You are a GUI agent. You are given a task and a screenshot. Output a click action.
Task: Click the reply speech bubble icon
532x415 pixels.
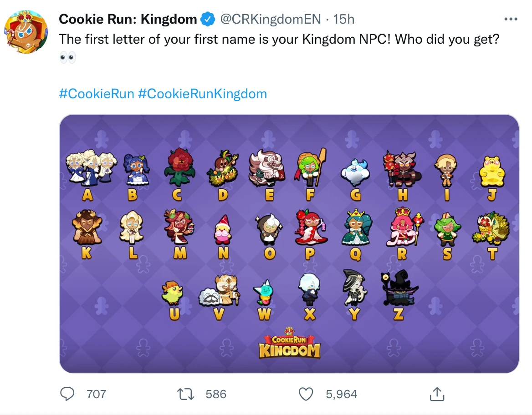(x=67, y=394)
